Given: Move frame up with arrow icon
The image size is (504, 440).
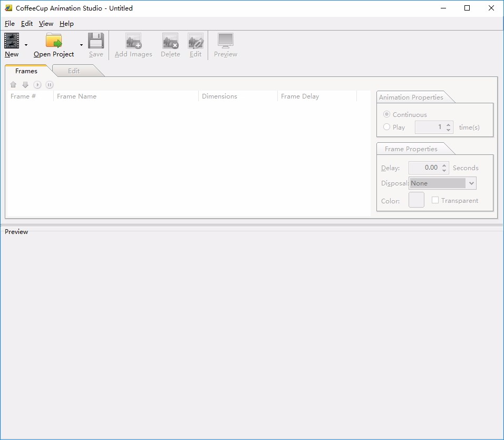Looking at the screenshot, I should pyautogui.click(x=13, y=84).
